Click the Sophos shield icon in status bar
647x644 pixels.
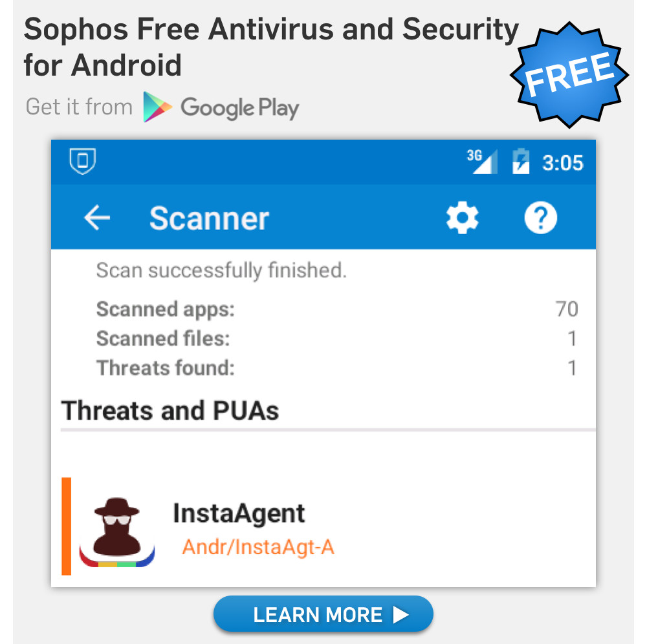click(x=83, y=161)
